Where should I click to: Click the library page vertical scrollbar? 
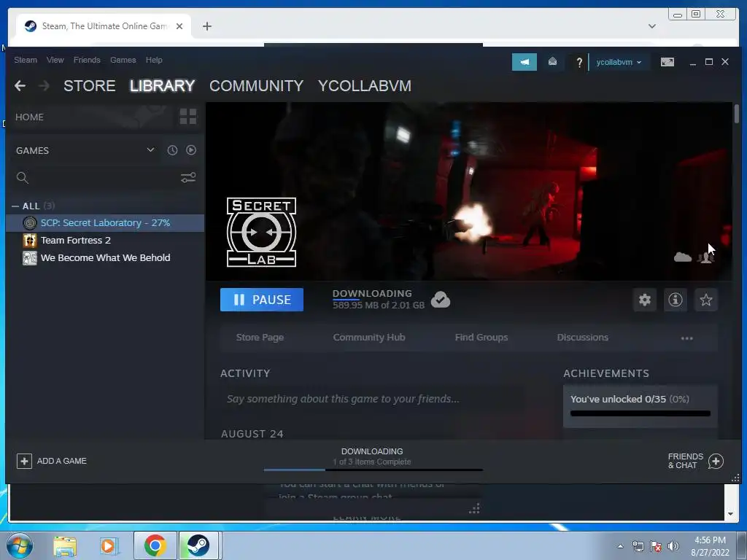pos(737,113)
